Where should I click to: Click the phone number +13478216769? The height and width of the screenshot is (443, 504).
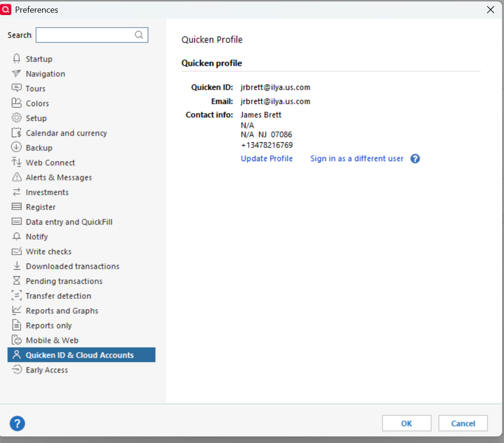(x=267, y=145)
